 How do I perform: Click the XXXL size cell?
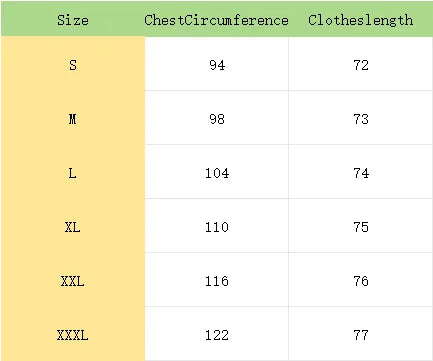pyautogui.click(x=73, y=334)
